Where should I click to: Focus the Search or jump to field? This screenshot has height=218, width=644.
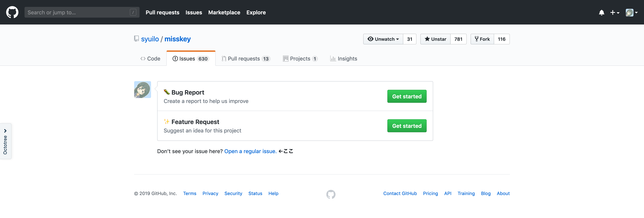(x=77, y=12)
